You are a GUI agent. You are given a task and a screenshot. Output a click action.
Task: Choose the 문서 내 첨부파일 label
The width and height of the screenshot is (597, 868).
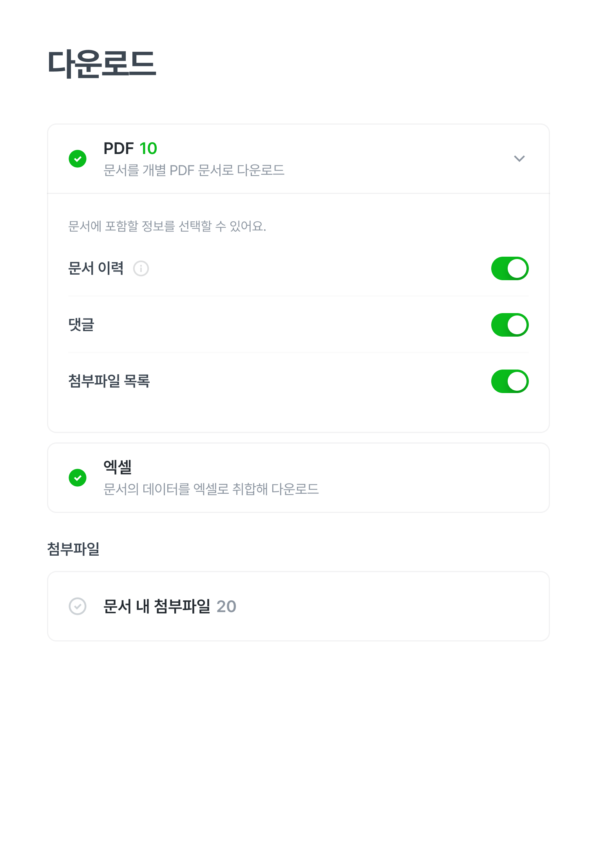point(157,606)
